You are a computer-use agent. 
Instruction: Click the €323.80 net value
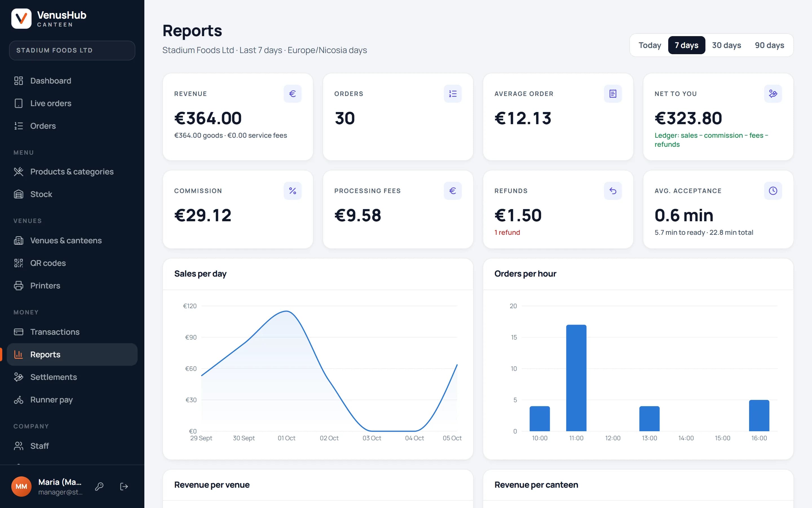(688, 118)
